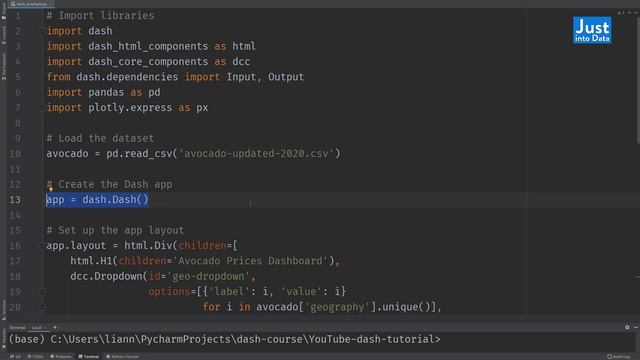Viewport: 640px width, 360px height.
Task: Open the Commit tool window stripe
Action: (x=4, y=36)
